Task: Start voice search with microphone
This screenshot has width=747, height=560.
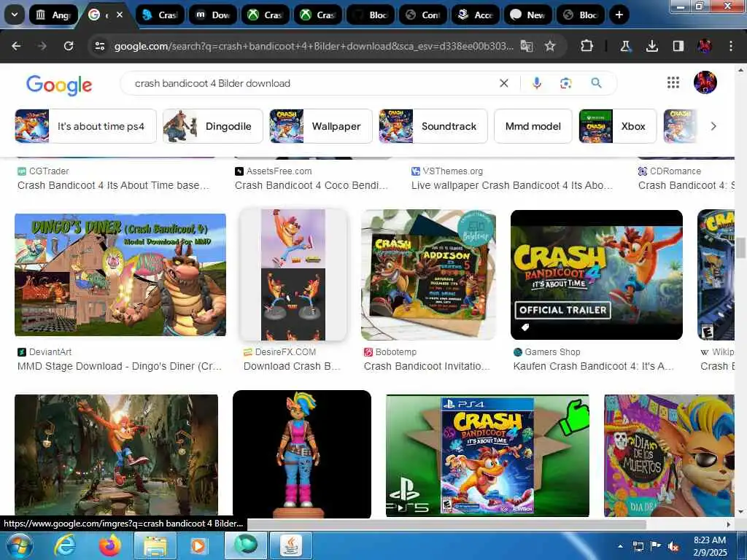Action: [x=536, y=83]
